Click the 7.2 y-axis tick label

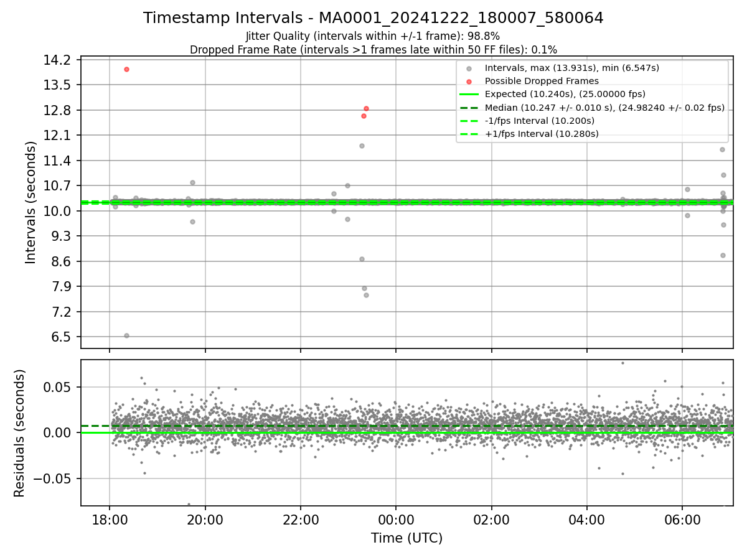click(61, 312)
